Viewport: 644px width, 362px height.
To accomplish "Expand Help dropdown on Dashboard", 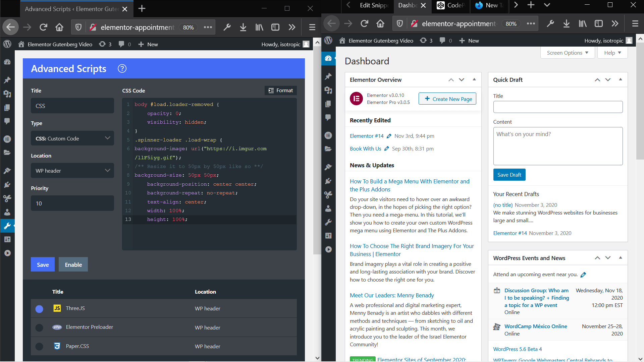I will [612, 53].
